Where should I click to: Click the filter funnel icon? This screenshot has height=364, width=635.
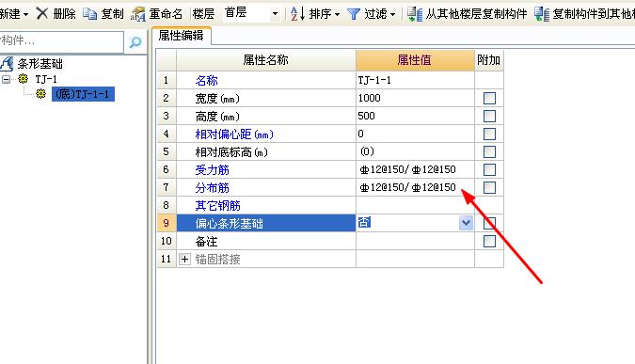353,14
